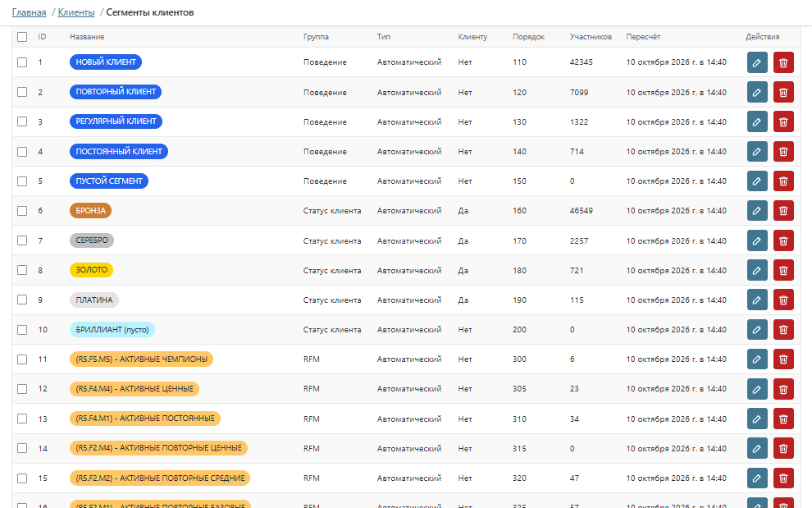Click the Группа column header
812x508 pixels.
pyautogui.click(x=316, y=37)
